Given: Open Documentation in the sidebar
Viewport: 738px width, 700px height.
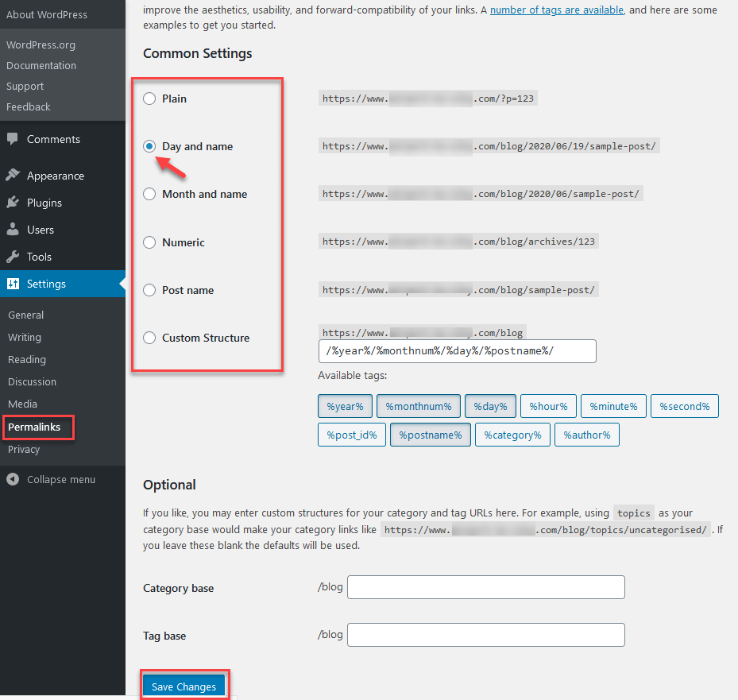Looking at the screenshot, I should [41, 65].
